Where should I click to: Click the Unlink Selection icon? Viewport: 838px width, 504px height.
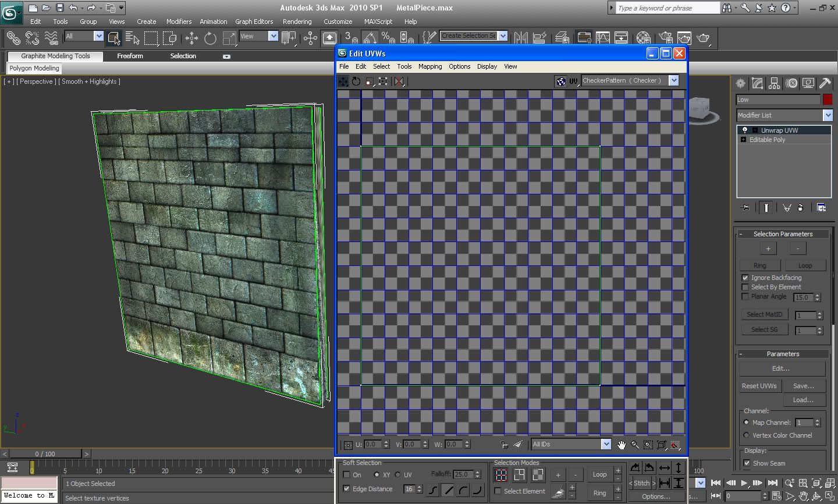[x=32, y=38]
